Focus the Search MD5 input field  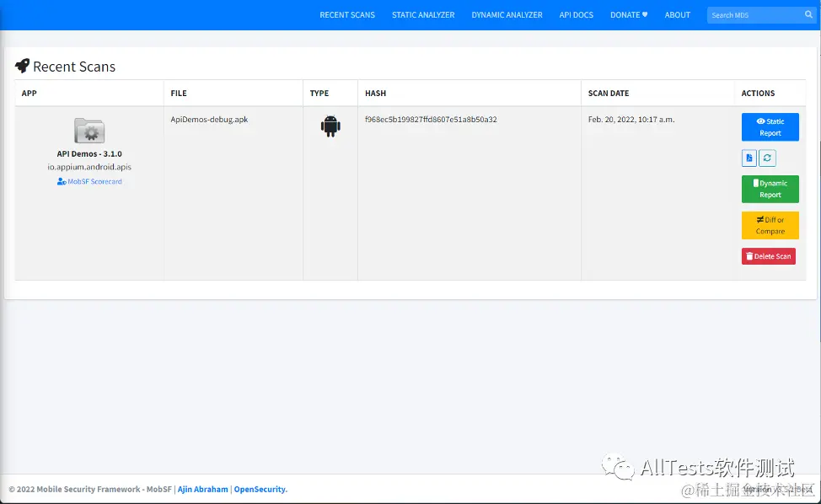click(754, 15)
